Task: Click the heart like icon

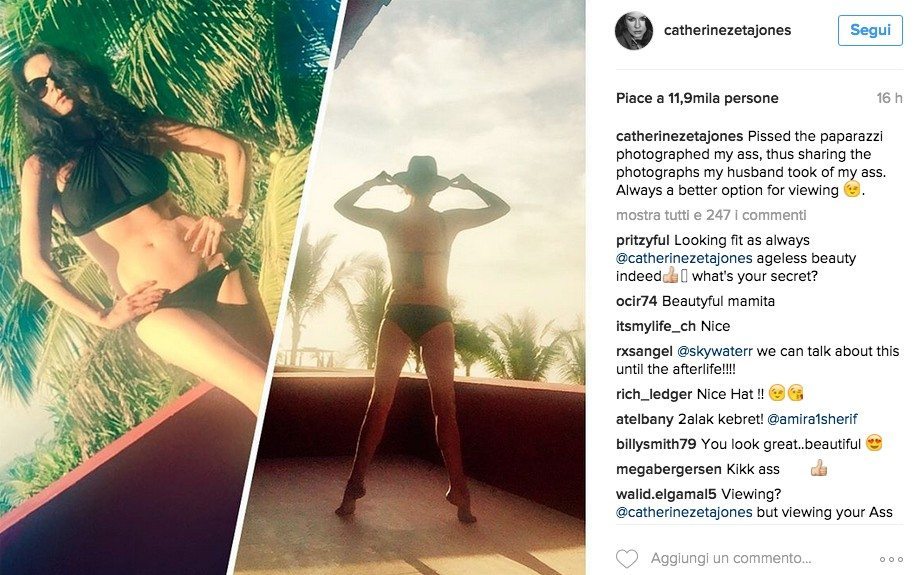Action: click(x=627, y=559)
